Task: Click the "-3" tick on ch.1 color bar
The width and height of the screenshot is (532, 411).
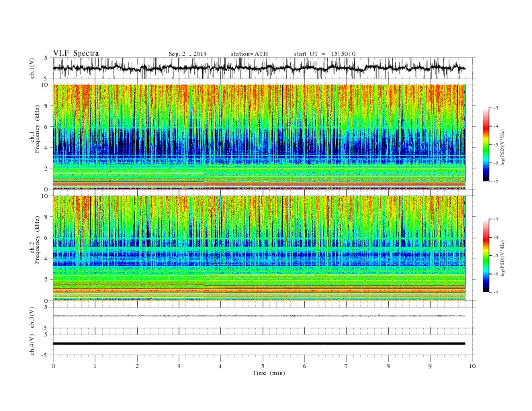Action: tap(495, 108)
